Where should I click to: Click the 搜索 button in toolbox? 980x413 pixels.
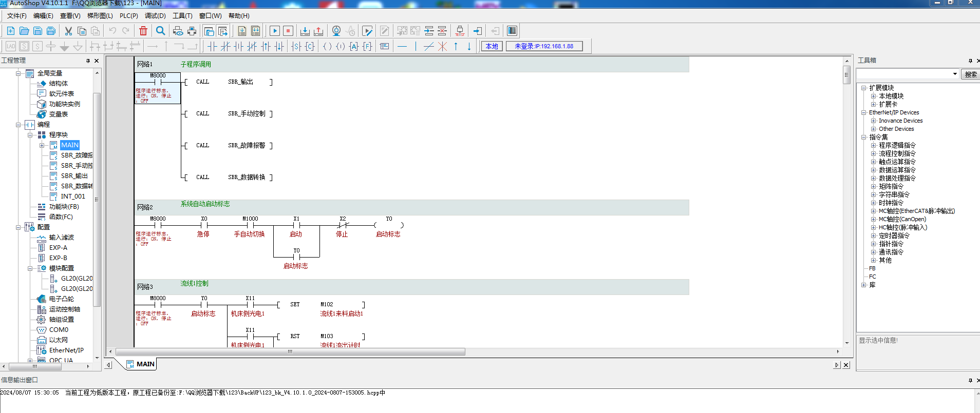point(970,74)
